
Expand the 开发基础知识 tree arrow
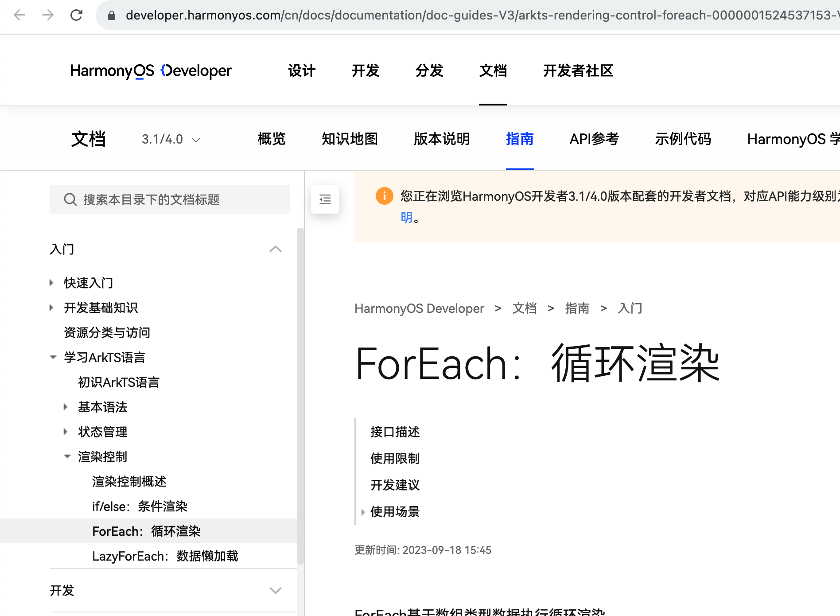point(52,308)
